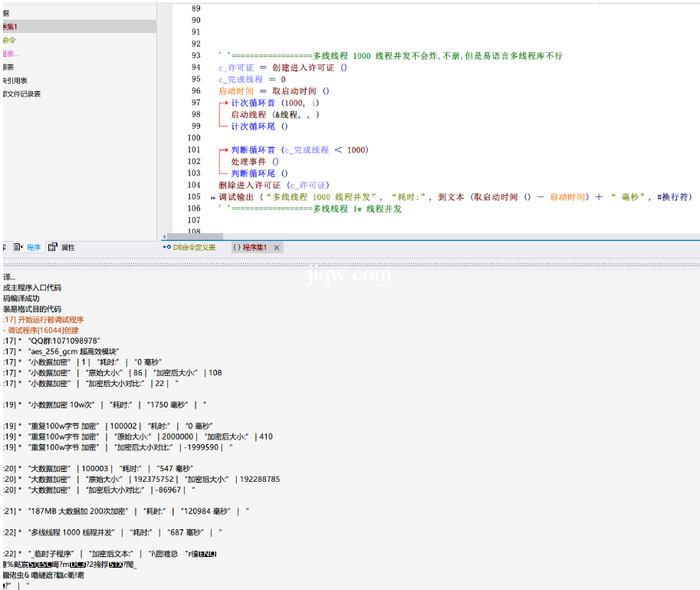Viewport: 700px width, 590px height.
Task: Select the 外部文件记录表 tree item
Action: click(21, 94)
